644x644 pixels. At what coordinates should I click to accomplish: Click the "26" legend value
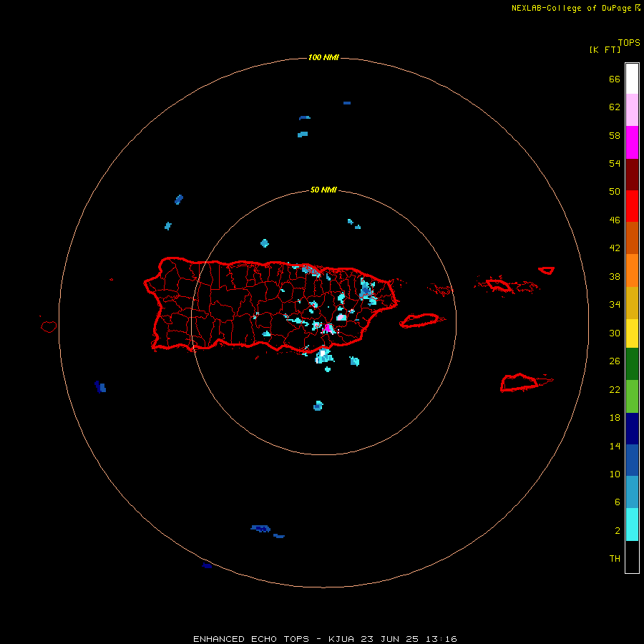615,361
